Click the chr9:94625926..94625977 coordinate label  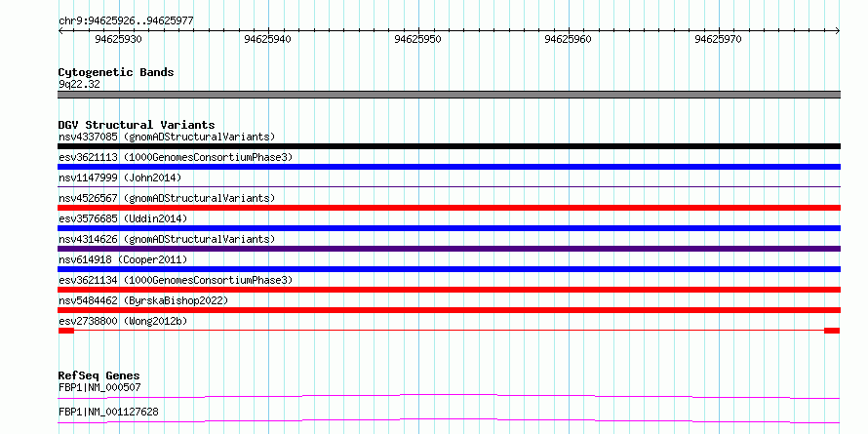pyautogui.click(x=126, y=21)
